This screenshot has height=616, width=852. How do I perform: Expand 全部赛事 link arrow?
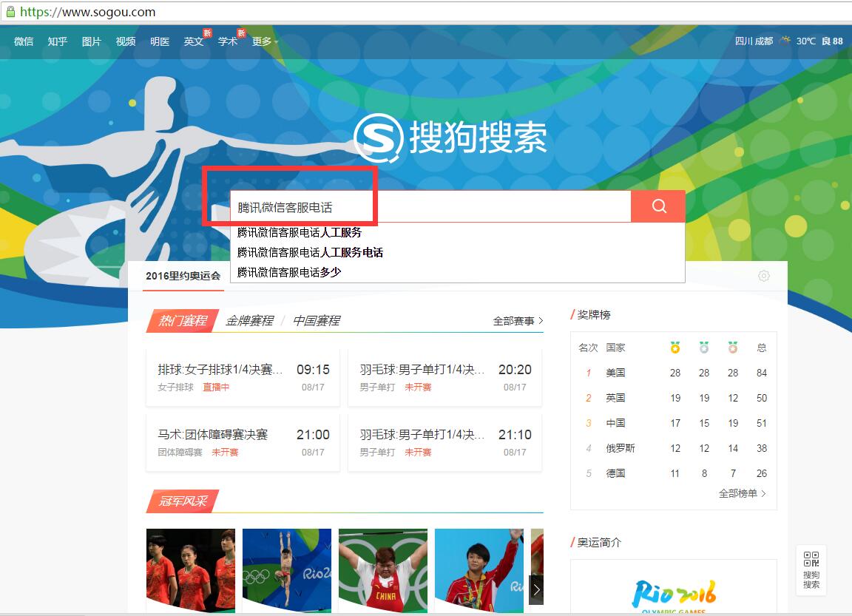[x=518, y=321]
